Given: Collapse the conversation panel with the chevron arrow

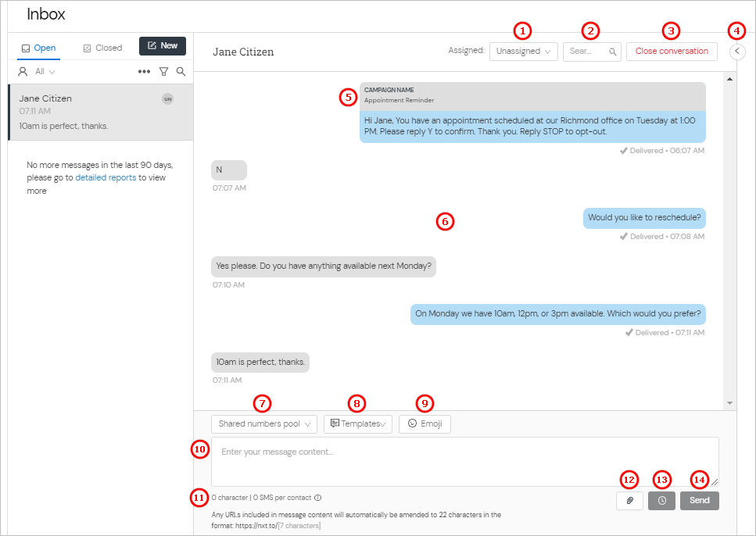Looking at the screenshot, I should 736,52.
